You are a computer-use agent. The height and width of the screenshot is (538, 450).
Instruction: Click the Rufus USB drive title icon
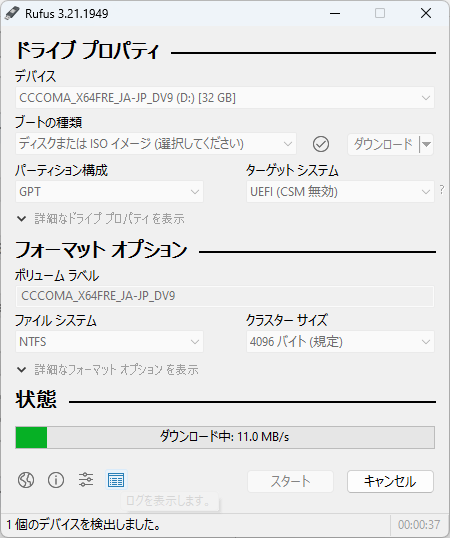click(x=12, y=13)
